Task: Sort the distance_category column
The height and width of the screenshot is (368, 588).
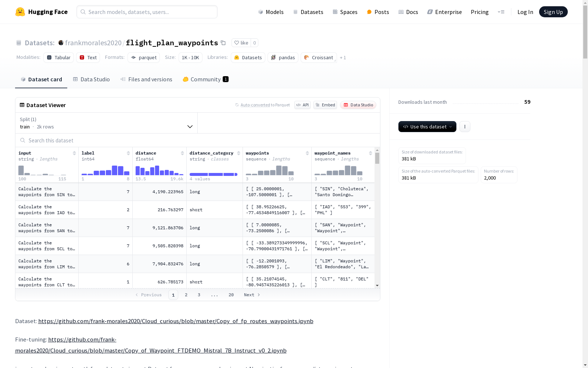Action: [239, 153]
